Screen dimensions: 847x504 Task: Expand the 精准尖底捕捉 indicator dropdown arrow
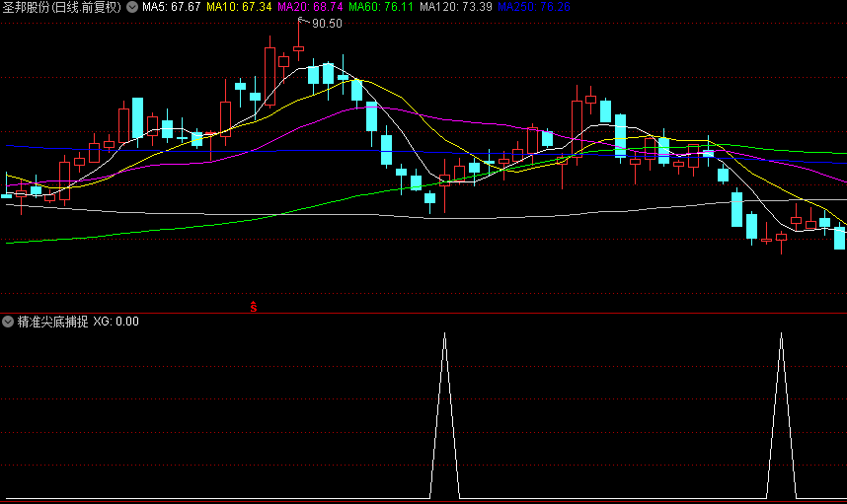[x=8, y=323]
